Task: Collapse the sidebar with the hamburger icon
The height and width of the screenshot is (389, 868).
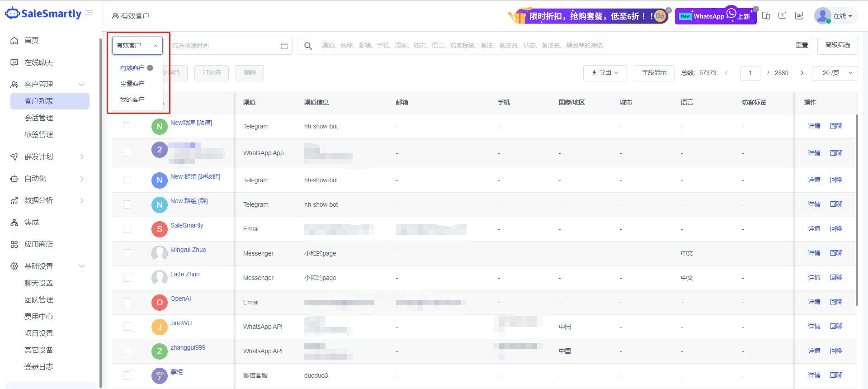Action: [x=89, y=13]
